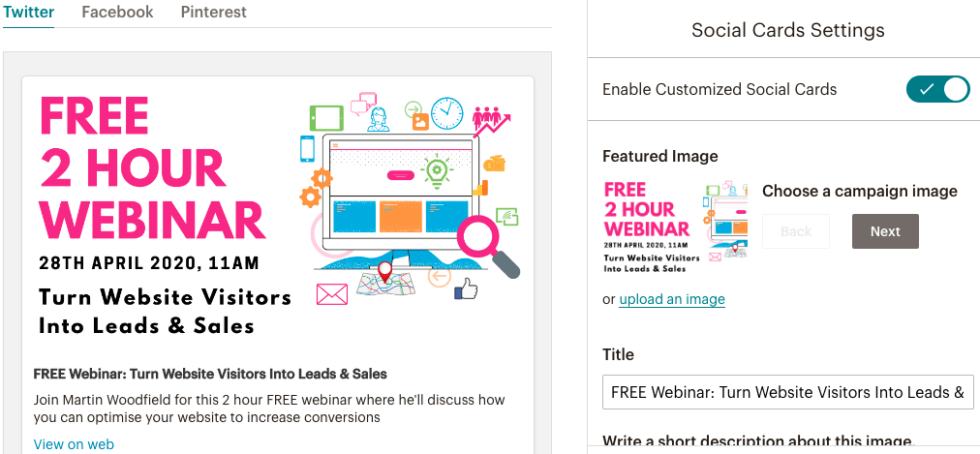The image size is (980, 454).
Task: Open the Facebook preview tab
Action: pyautogui.click(x=117, y=12)
